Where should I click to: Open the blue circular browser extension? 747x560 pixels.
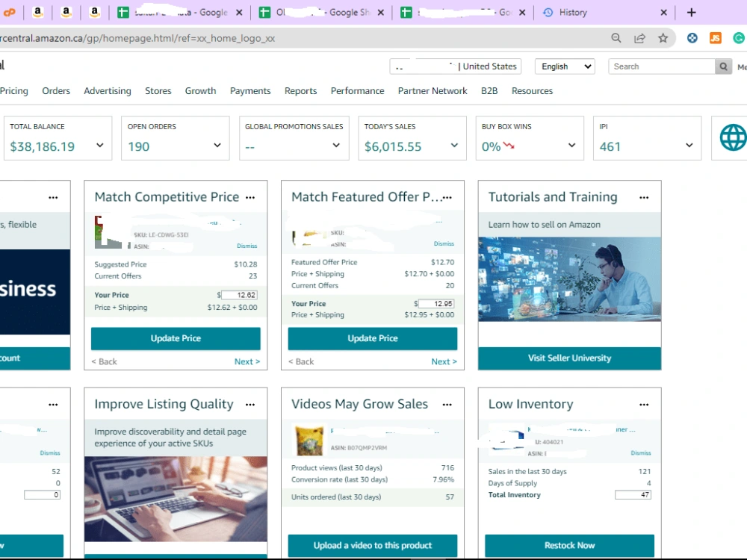pyautogui.click(x=692, y=38)
